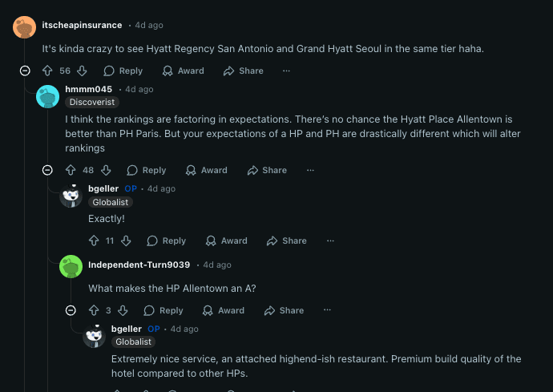The width and height of the screenshot is (553, 392).
Task: Click hmmm045's teal avatar image
Action: tap(48, 96)
